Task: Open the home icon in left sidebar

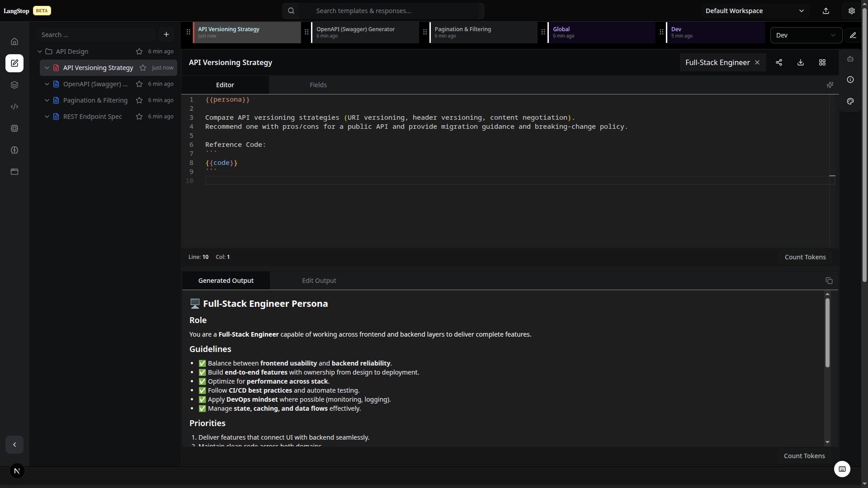Action: (14, 42)
